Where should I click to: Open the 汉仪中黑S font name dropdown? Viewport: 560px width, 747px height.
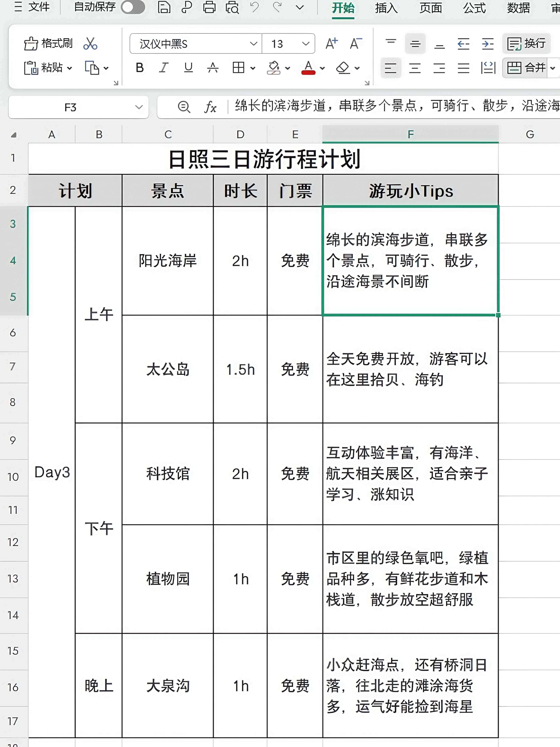[253, 44]
